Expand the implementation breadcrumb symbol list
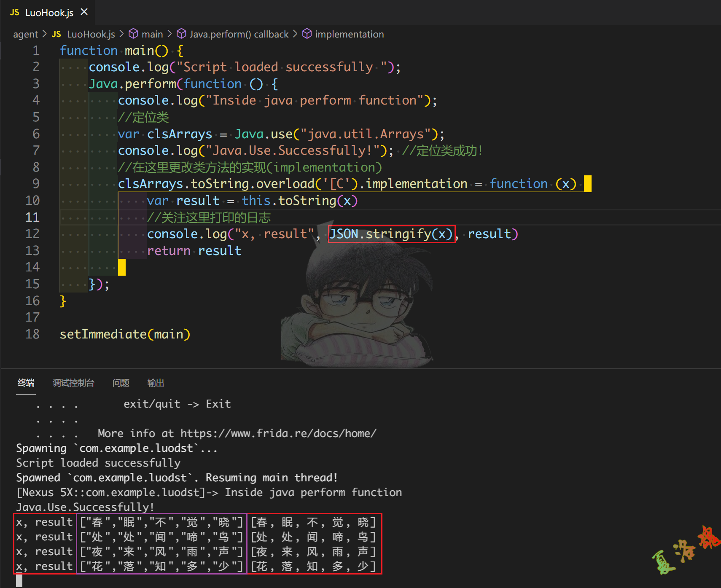 point(350,34)
